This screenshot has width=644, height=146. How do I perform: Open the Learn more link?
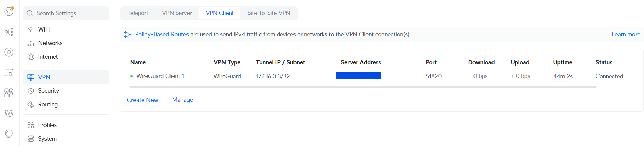point(626,34)
